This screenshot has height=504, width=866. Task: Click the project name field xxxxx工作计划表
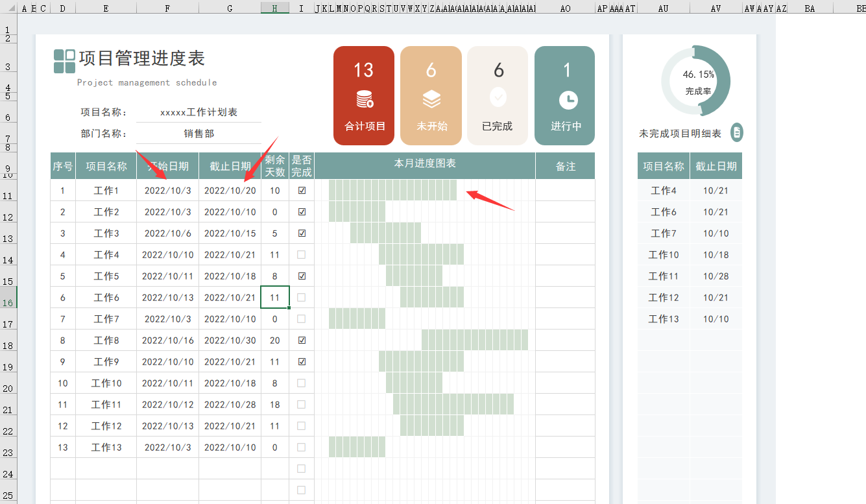pos(198,112)
